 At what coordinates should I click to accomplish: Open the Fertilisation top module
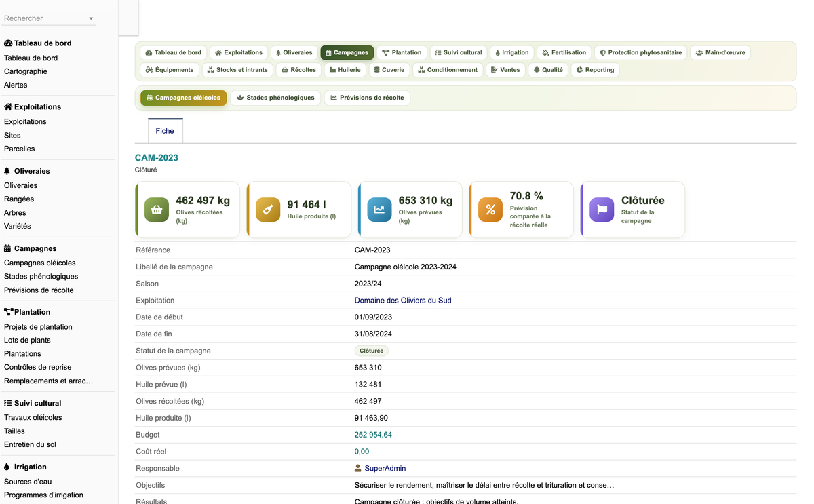tap(564, 52)
